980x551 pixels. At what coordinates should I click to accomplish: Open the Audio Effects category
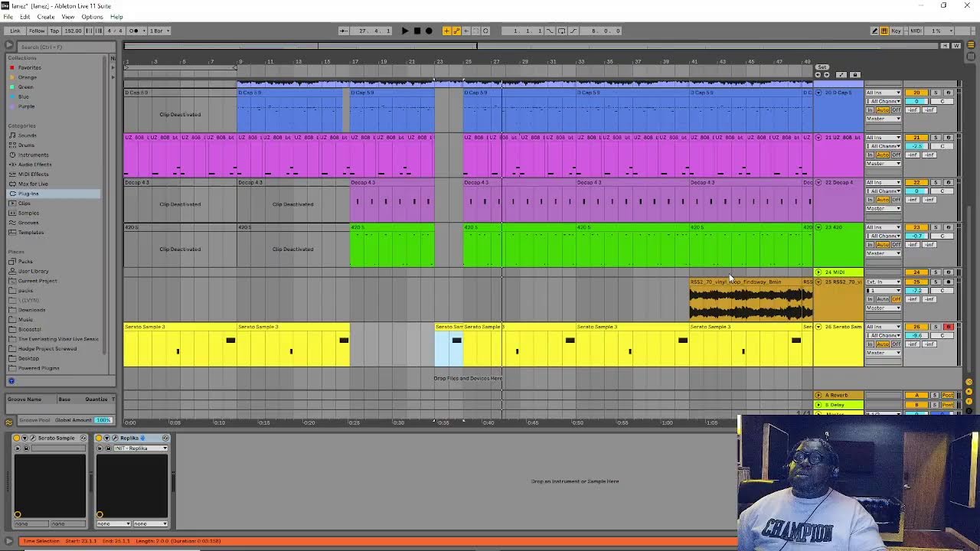click(35, 165)
